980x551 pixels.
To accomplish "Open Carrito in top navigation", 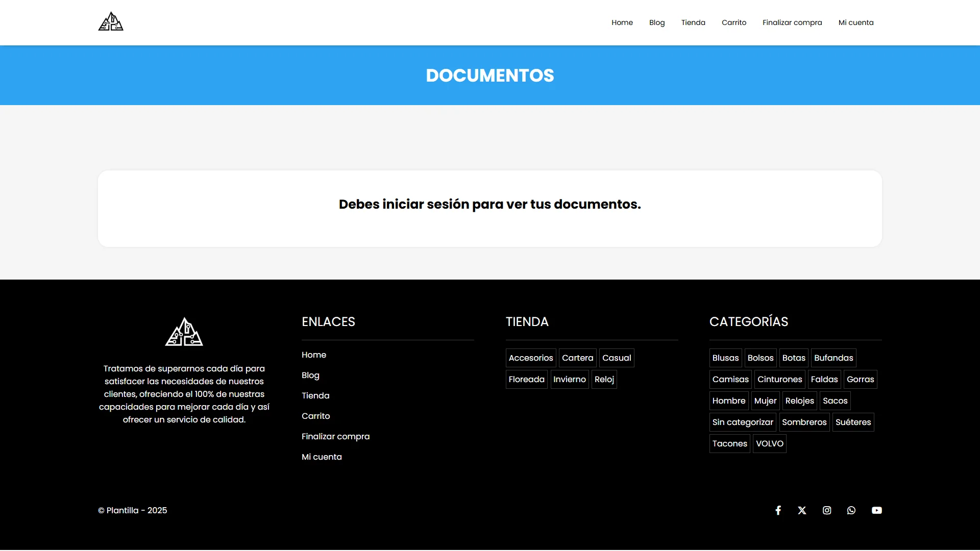I will 734,22.
